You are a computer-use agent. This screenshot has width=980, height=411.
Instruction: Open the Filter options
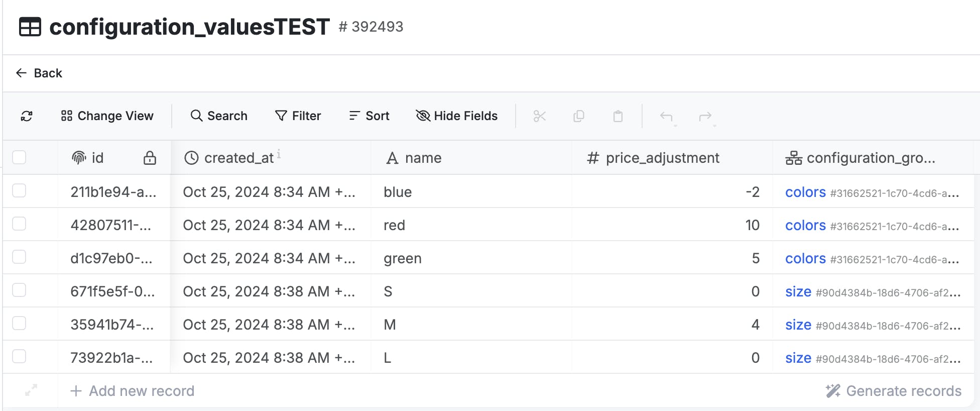pyautogui.click(x=298, y=116)
